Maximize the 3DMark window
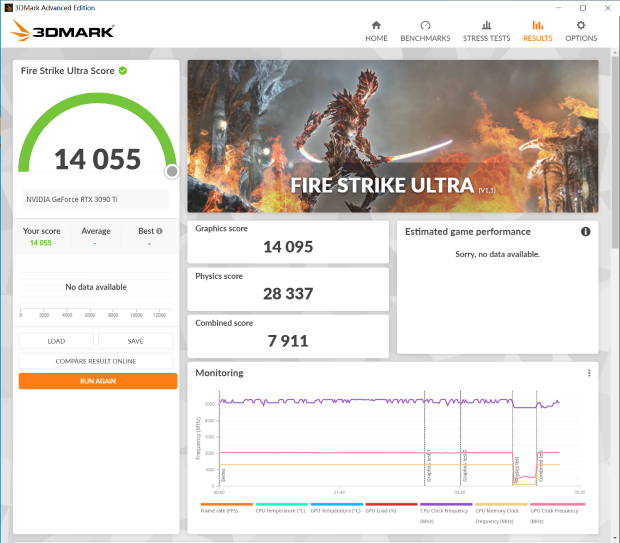 (583, 8)
